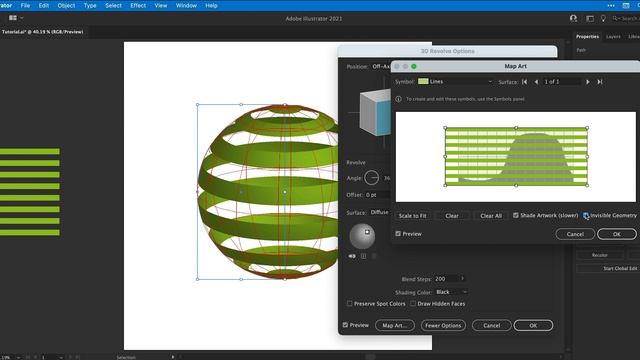Click the revolve angle dial

point(371,178)
